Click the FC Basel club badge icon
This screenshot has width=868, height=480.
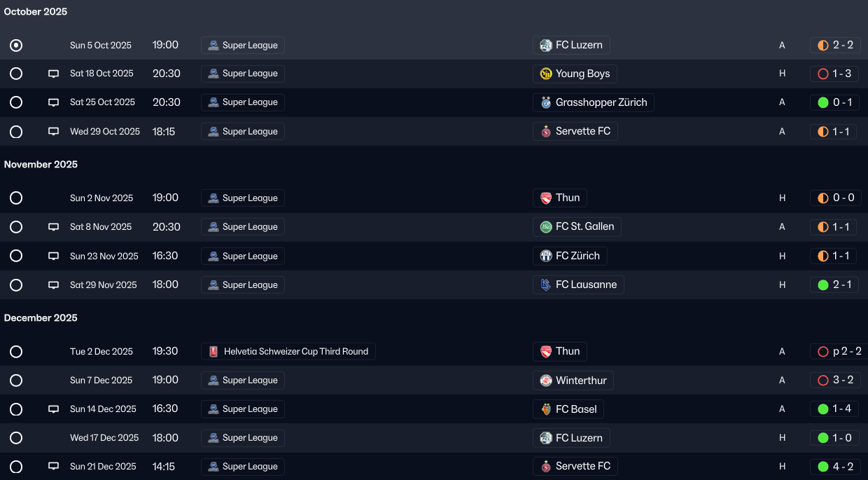[546, 409]
